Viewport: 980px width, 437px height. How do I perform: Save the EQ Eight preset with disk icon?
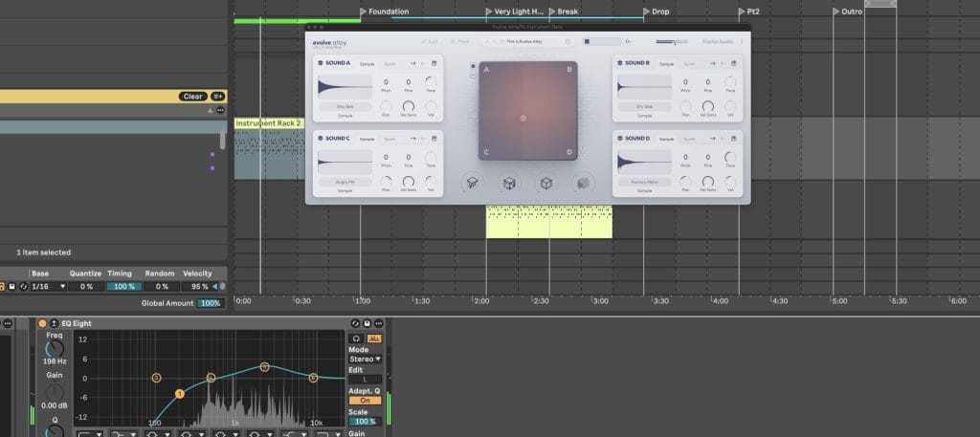pyautogui.click(x=367, y=324)
